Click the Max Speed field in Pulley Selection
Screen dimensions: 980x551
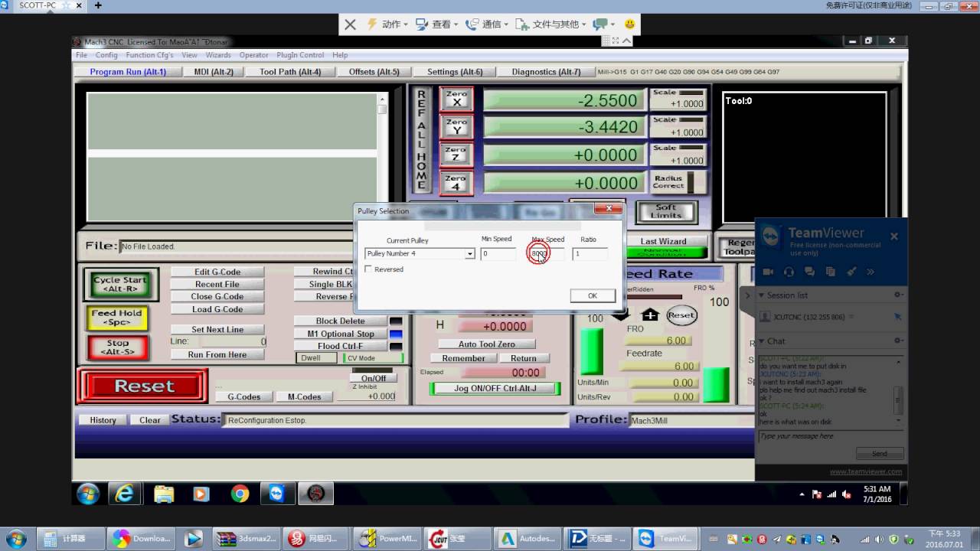pyautogui.click(x=547, y=253)
